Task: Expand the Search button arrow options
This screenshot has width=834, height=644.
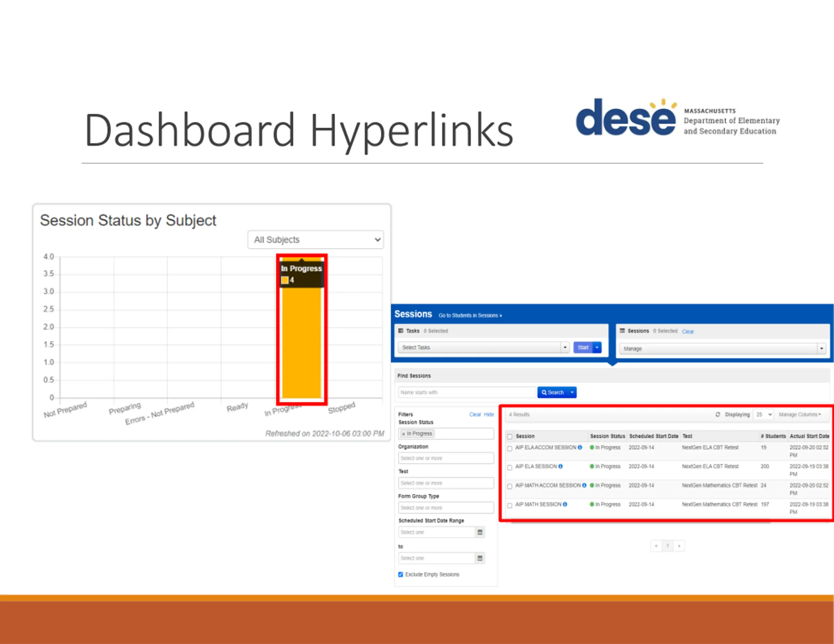Action: (572, 392)
